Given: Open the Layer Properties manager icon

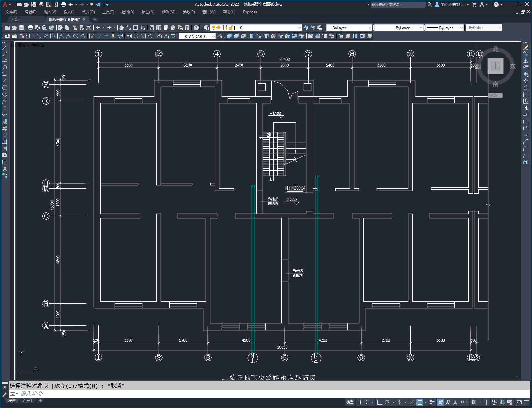Looking at the screenshot, I should tap(206, 28).
